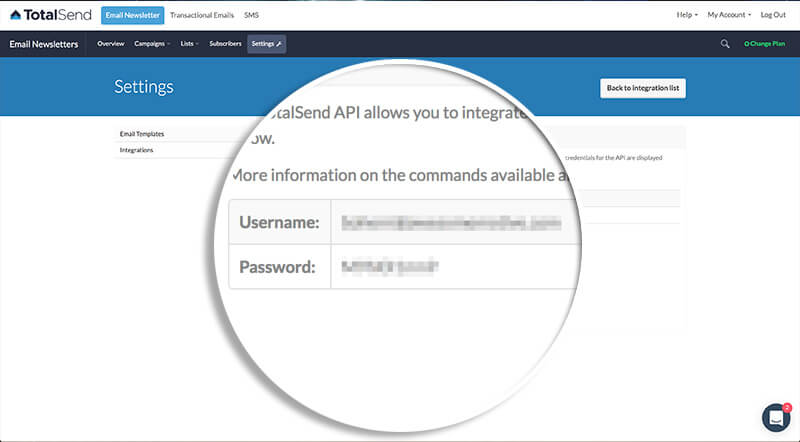The image size is (800, 442).
Task: Open the Transactional Emails tab
Action: [202, 15]
